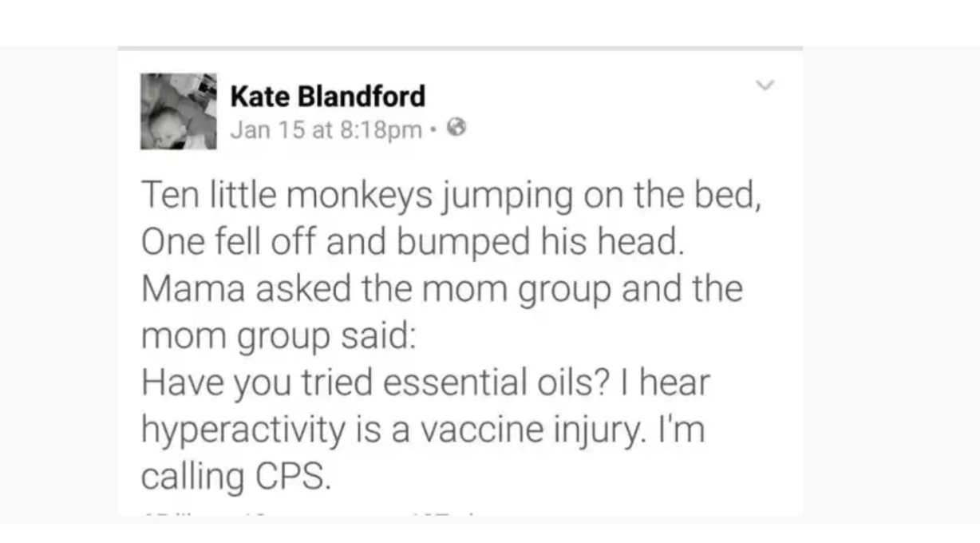Click the 'Mama asked the mom group' line
Screen dimensions: 980x543
pyautogui.click(x=442, y=289)
